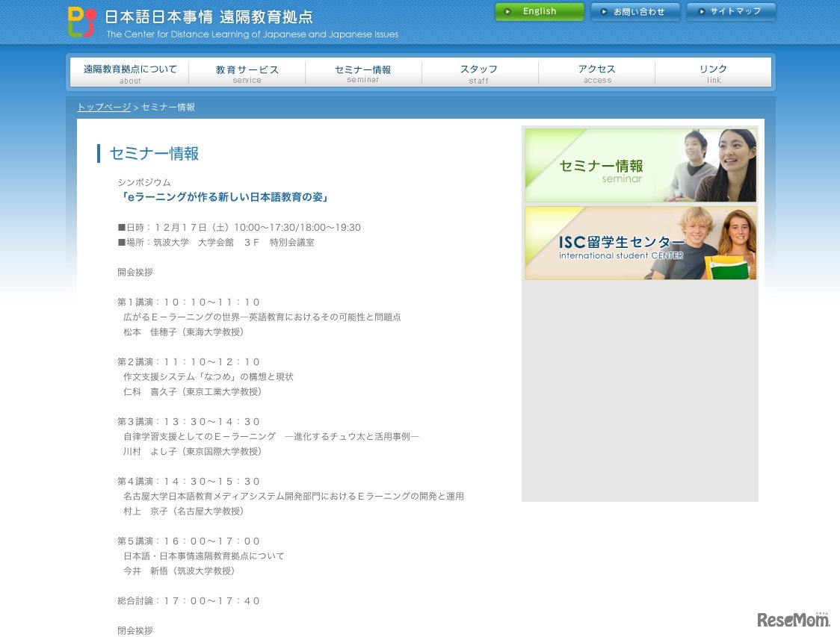840x637 pixels.
Task: Open リンク link menu item
Action: [x=713, y=72]
